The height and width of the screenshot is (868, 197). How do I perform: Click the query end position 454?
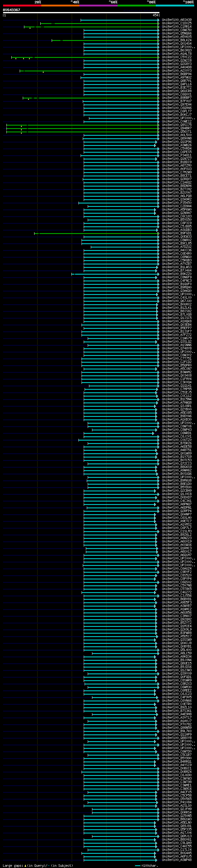click(155, 15)
